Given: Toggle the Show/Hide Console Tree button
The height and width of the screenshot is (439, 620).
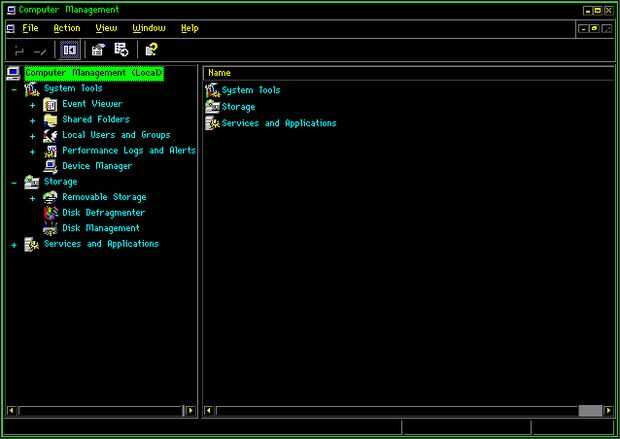Looking at the screenshot, I should [x=70, y=50].
